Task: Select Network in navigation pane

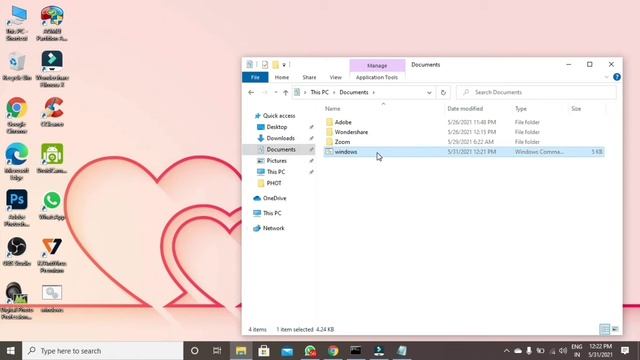Action: click(x=273, y=228)
